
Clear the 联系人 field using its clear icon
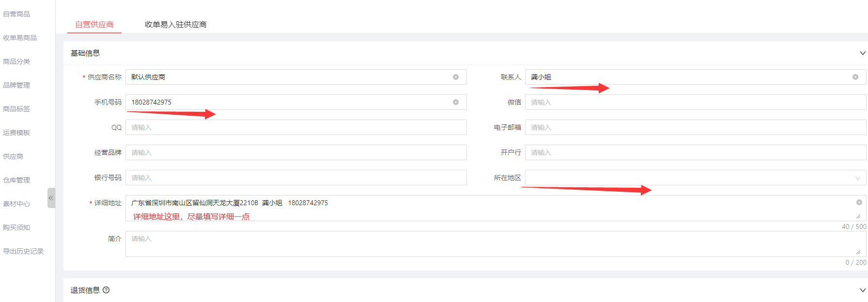tap(855, 77)
